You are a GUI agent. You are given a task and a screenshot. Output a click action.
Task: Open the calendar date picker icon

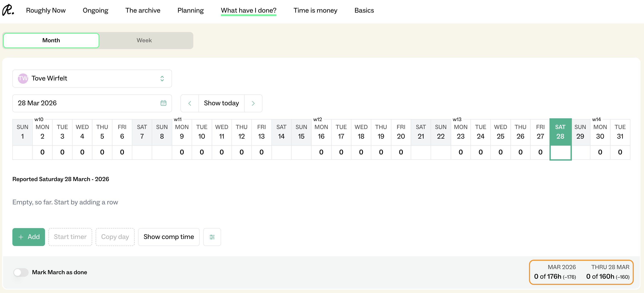click(x=163, y=103)
